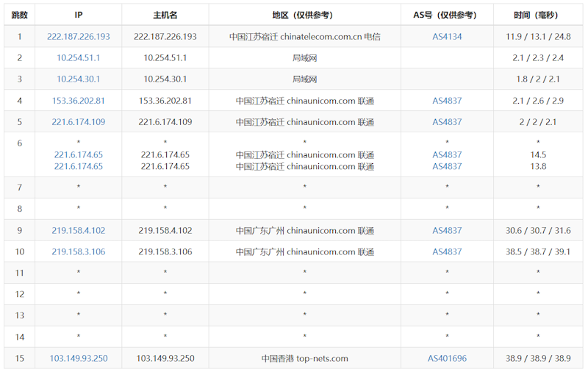Image resolution: width=588 pixels, height=372 pixels.
Task: Select IP link 153.36.202.81
Action: [79, 101]
